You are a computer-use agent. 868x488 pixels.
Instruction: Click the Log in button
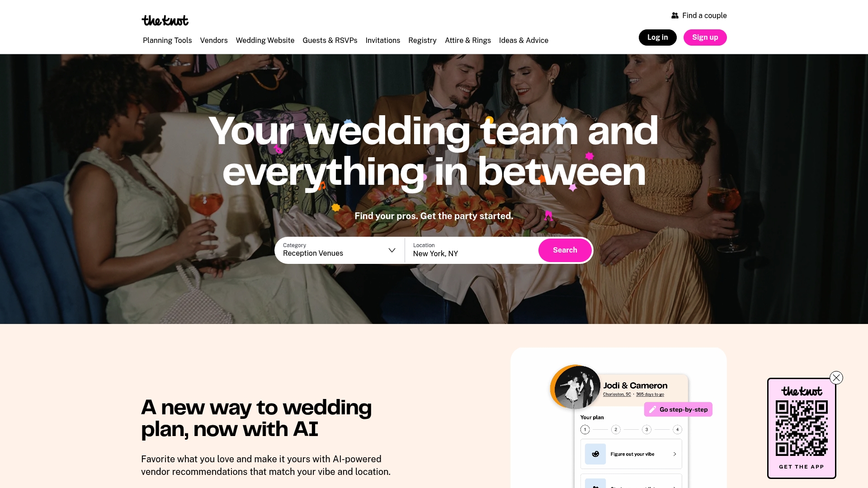pos(657,38)
